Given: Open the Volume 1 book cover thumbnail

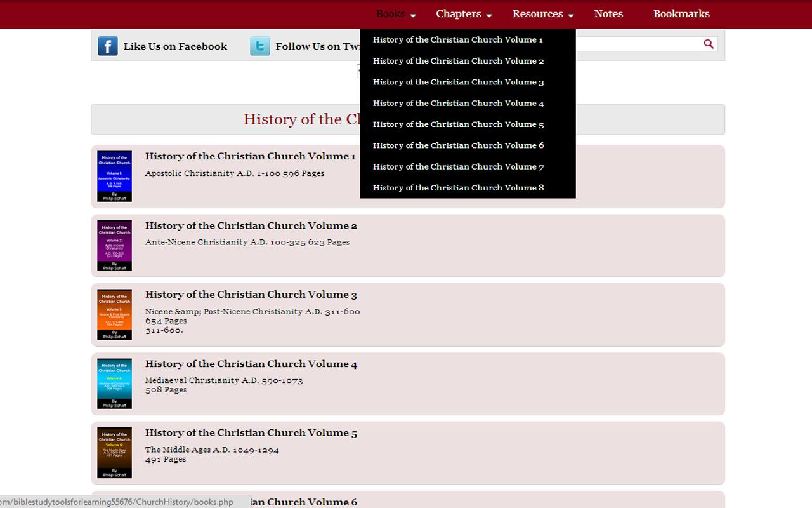Looking at the screenshot, I should (114, 177).
